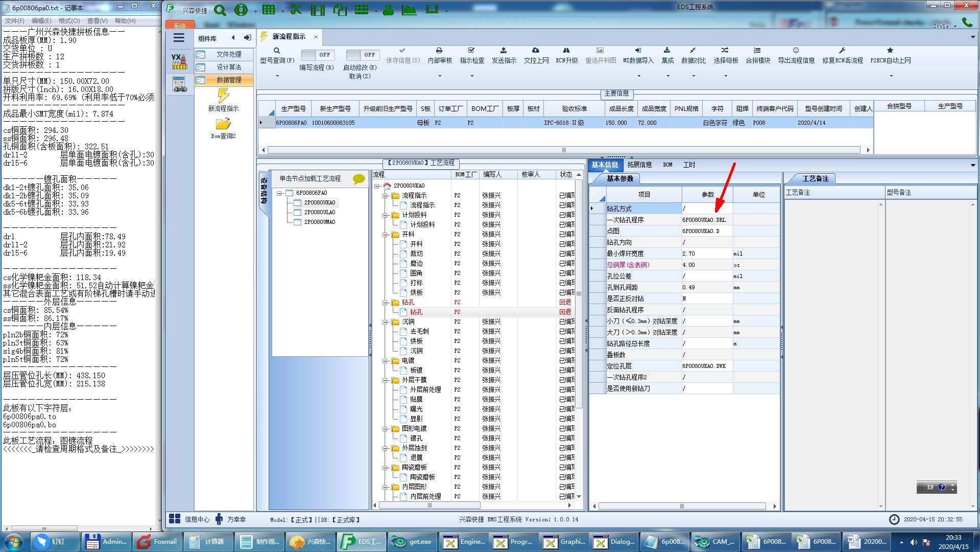
Task: Click the 钻孔方式 parameter value field
Action: pos(707,209)
